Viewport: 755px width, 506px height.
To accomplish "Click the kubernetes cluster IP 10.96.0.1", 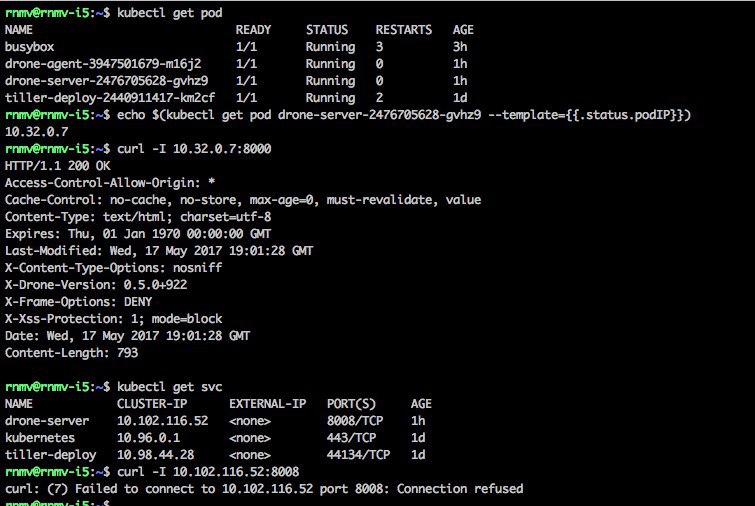I will (x=151, y=438).
